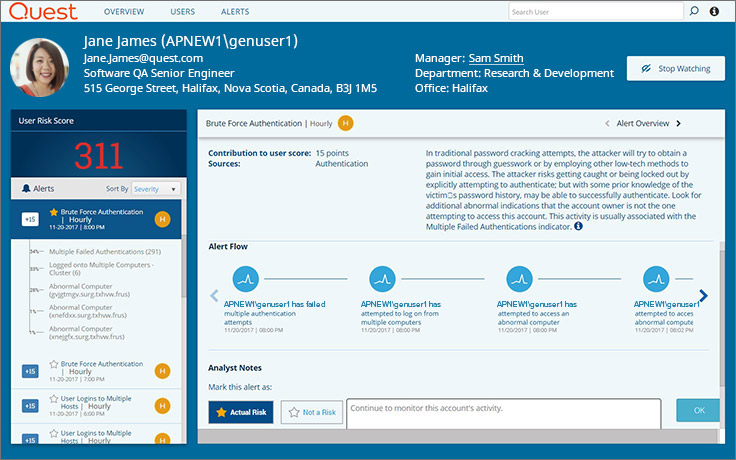
Task: Open the Alerts menu item
Action: pyautogui.click(x=235, y=12)
